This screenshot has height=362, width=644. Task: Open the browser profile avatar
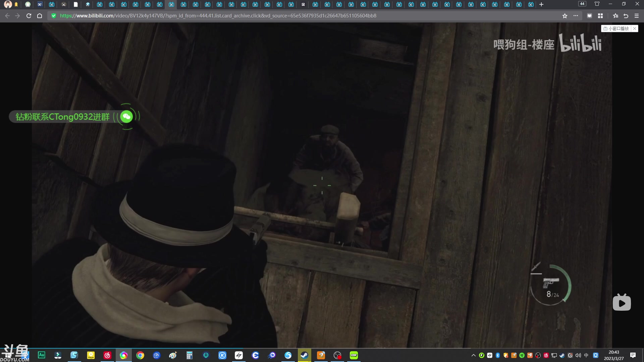pyautogui.click(x=8, y=4)
